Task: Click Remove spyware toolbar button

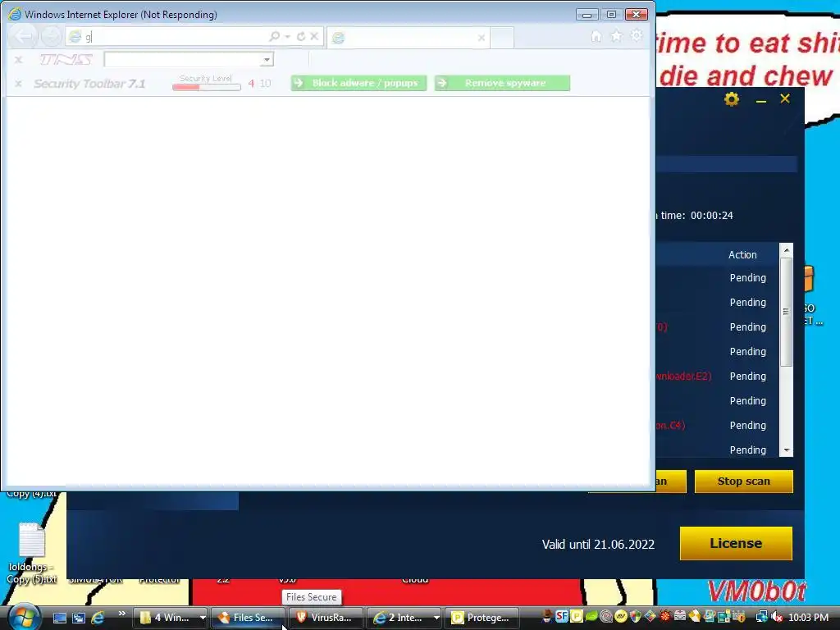Action: pyautogui.click(x=503, y=83)
